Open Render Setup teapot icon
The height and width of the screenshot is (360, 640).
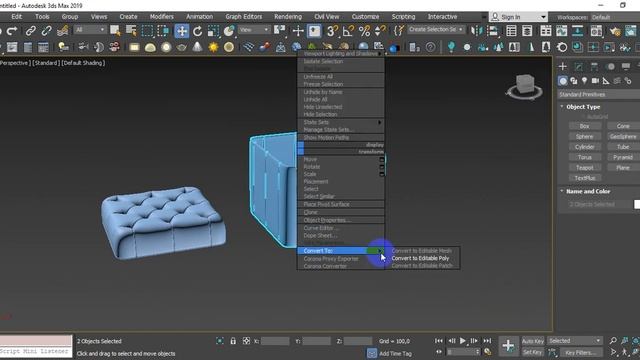click(615, 31)
